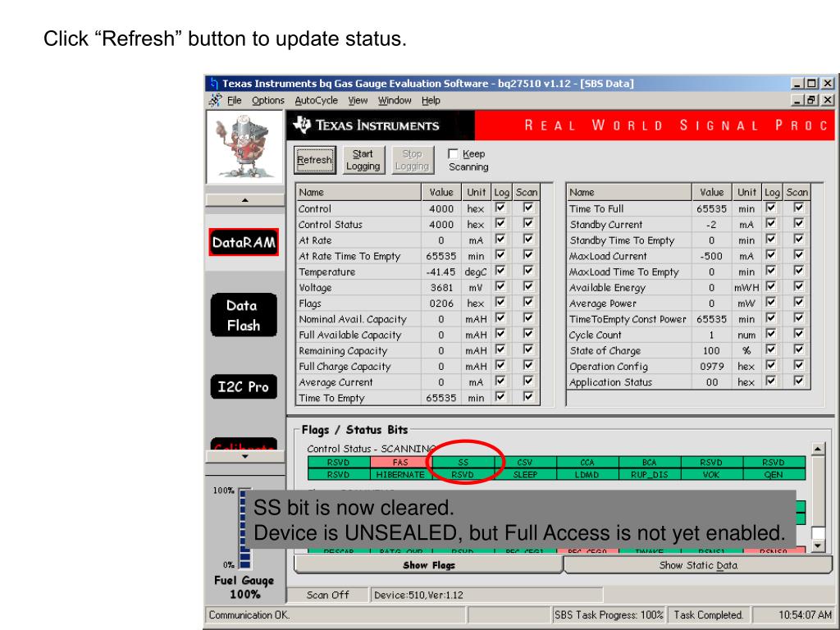
Task: Open the Data Flash panel icon
Action: [244, 315]
